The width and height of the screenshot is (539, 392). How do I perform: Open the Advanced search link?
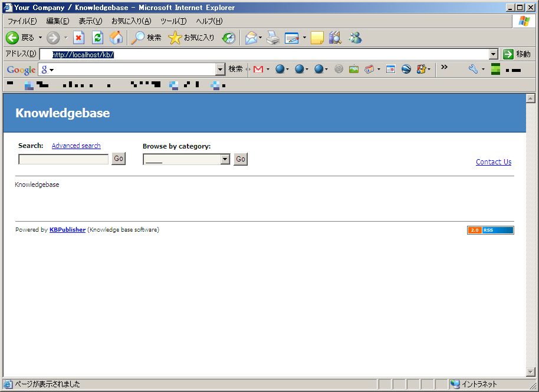pyautogui.click(x=76, y=146)
